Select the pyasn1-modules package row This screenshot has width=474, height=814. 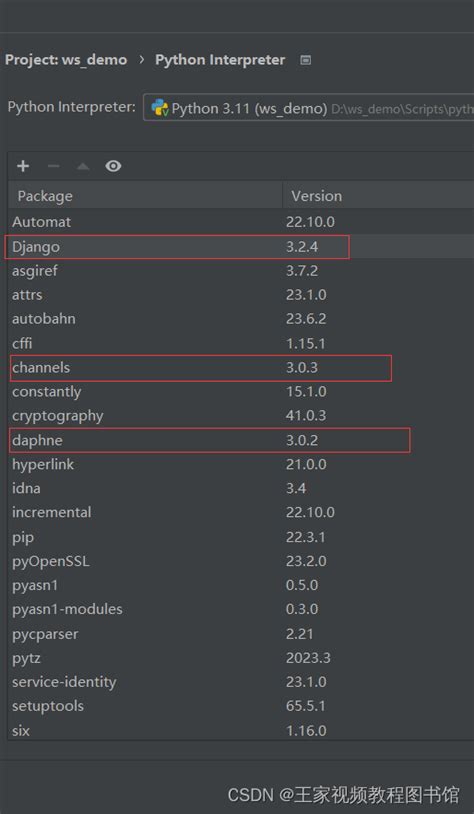coord(241,609)
